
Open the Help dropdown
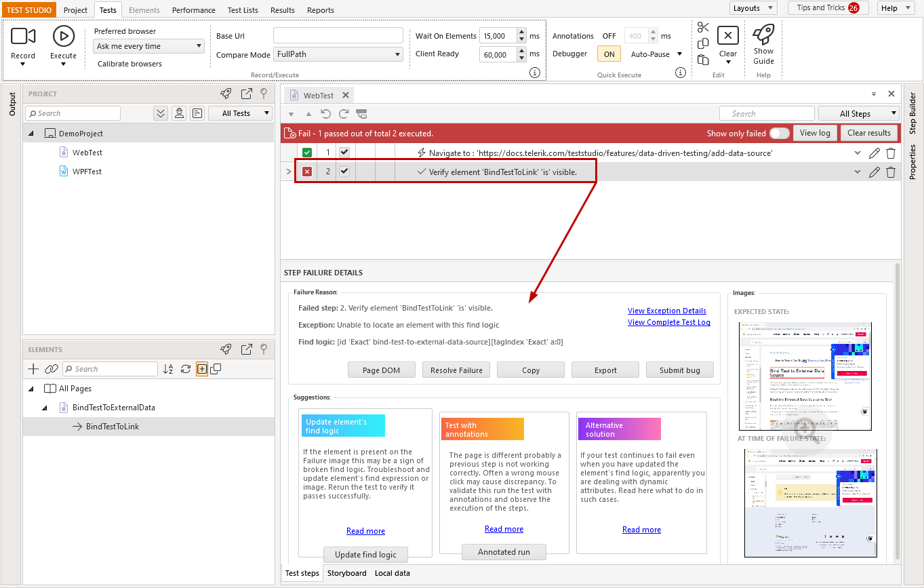pos(896,8)
